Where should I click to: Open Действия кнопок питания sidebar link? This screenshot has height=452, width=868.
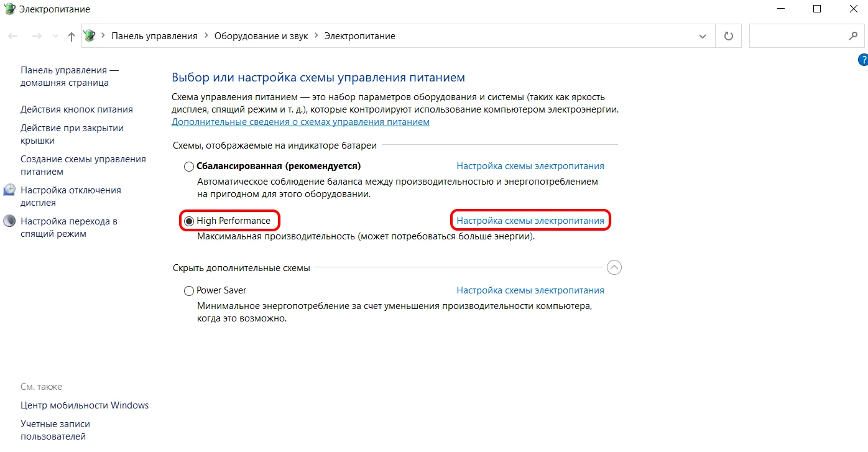click(76, 109)
